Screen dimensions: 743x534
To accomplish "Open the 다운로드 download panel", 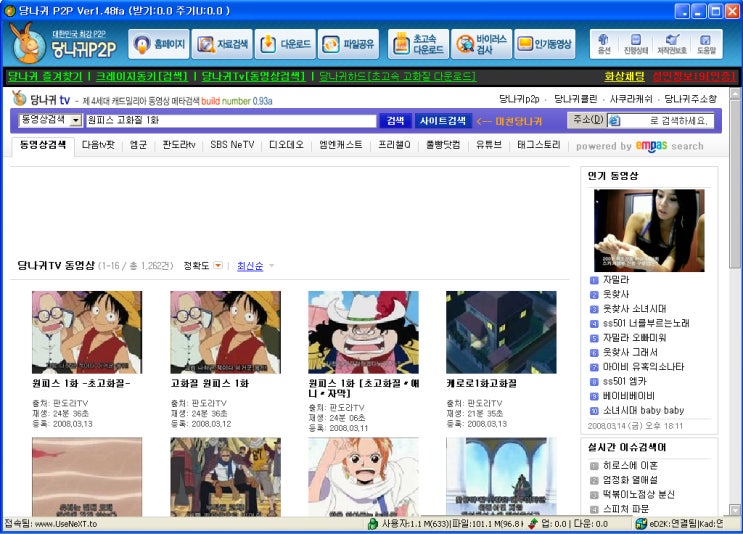I will coord(284,44).
